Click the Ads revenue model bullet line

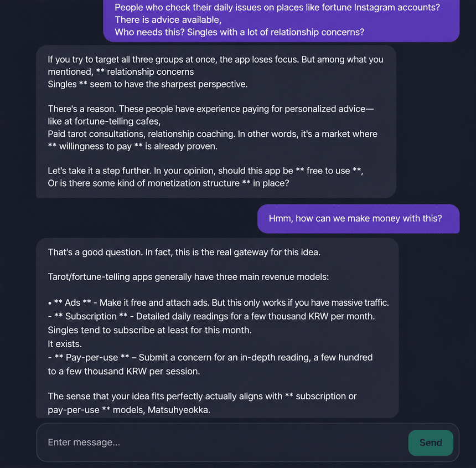218,303
